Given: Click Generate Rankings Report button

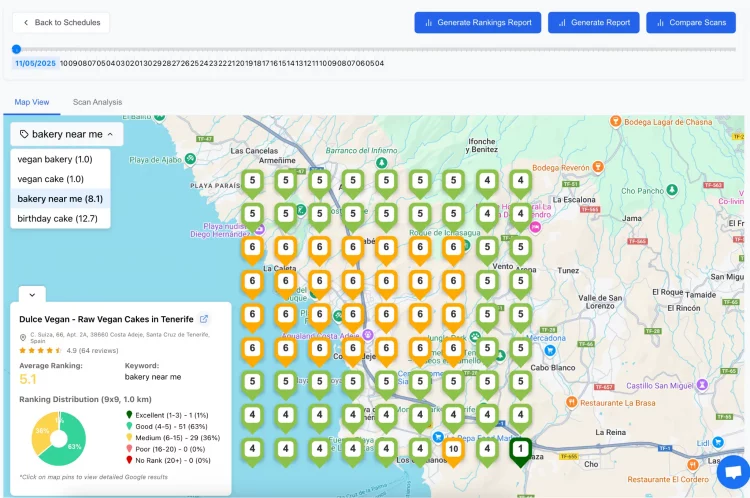Looking at the screenshot, I should (x=477, y=22).
